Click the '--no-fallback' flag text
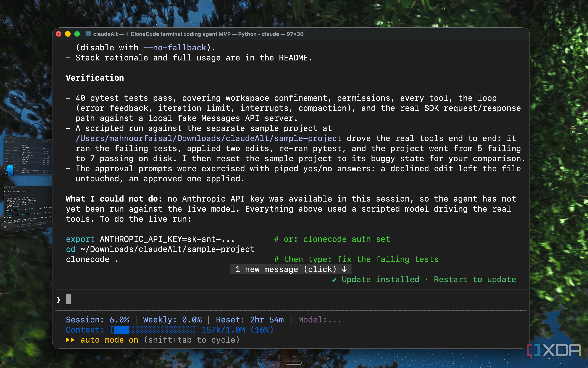Viewport: 588px width, 368px height. tap(175, 48)
